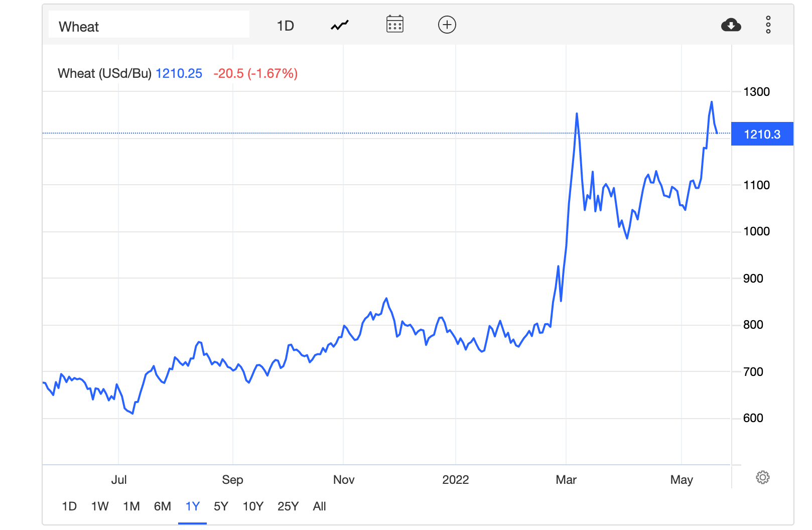Click the 1000 y-axis label

click(x=756, y=231)
